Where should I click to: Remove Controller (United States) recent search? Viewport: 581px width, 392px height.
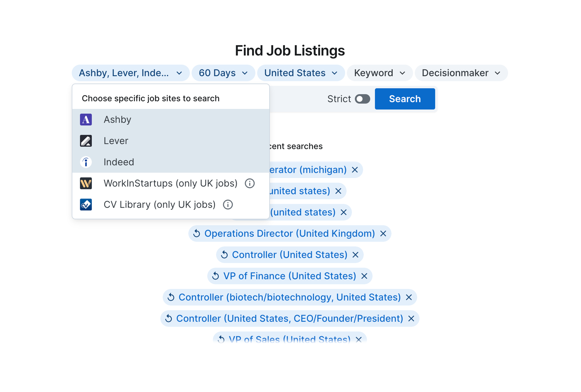pos(356,255)
